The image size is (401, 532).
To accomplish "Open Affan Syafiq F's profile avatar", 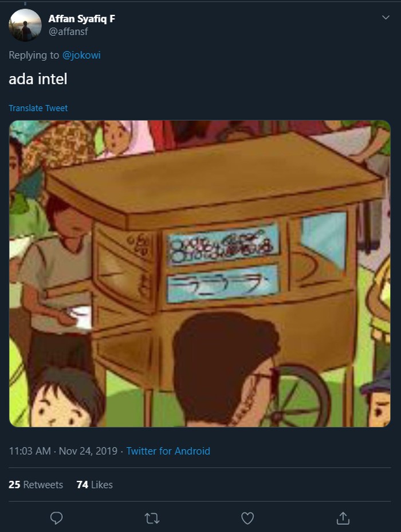I will point(25,25).
